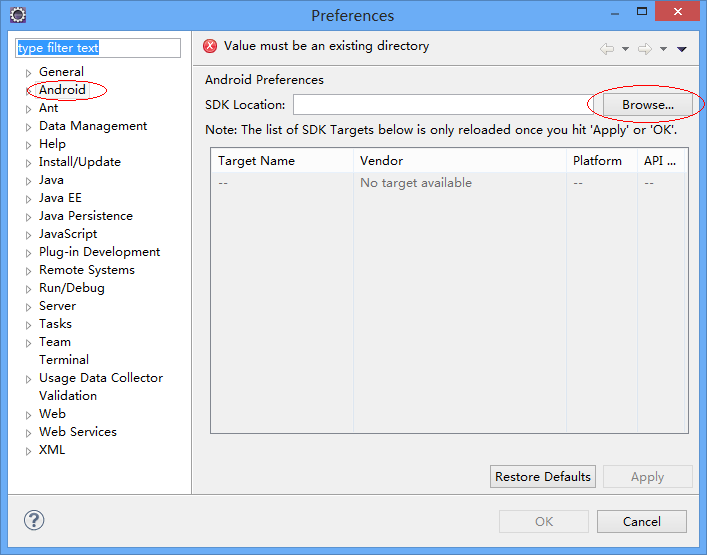This screenshot has height=555, width=707.
Task: Select Team preferences
Action: [55, 342]
